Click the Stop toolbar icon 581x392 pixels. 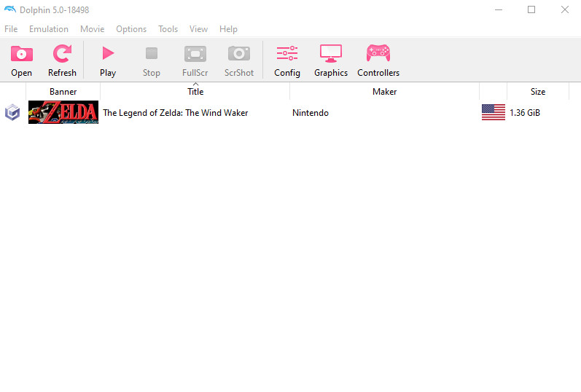tap(151, 54)
